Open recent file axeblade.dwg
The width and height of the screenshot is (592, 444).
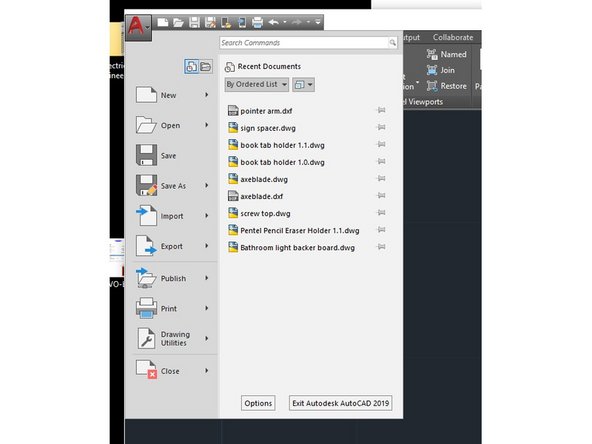[x=258, y=179]
